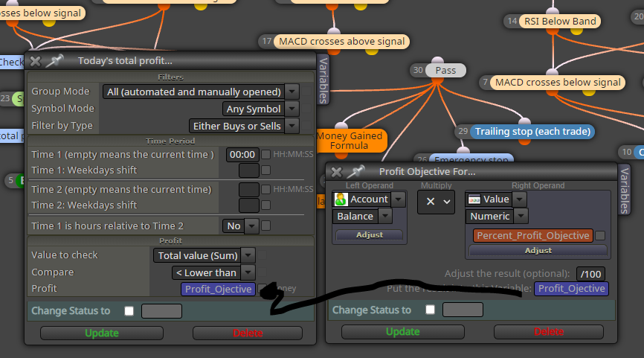Click the node number 29 badge
Image resolution: width=644 pixels, height=358 pixels.
(x=463, y=132)
